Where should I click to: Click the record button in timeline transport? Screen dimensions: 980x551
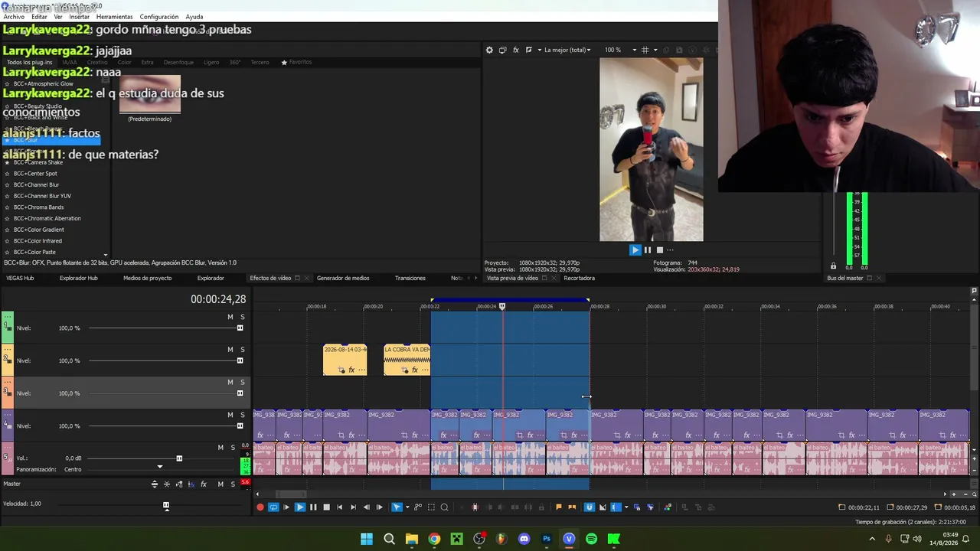pyautogui.click(x=260, y=507)
